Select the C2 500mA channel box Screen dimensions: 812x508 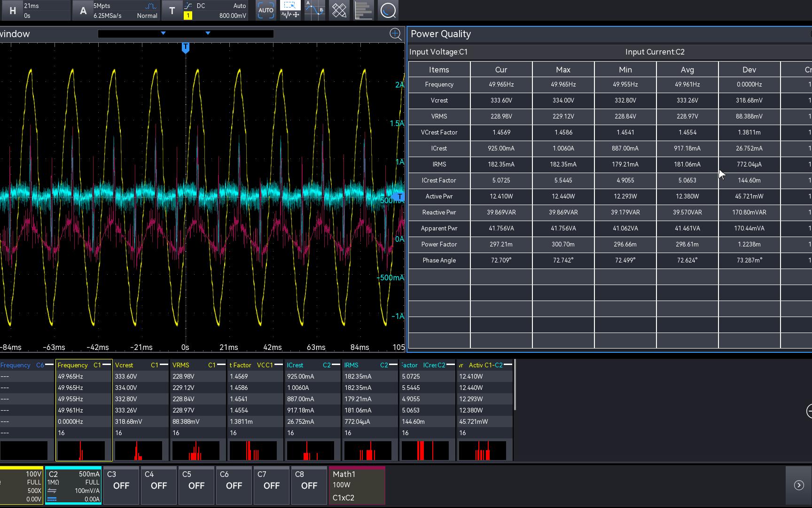click(x=73, y=485)
